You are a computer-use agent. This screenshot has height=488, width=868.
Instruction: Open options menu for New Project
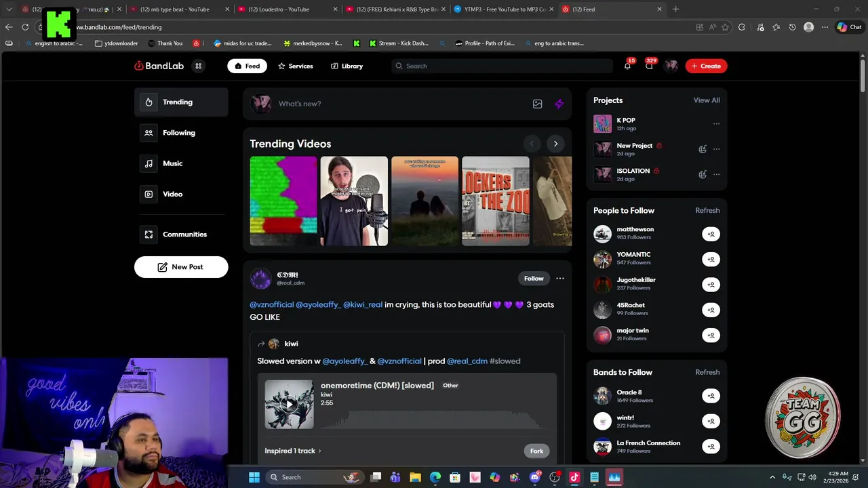716,149
